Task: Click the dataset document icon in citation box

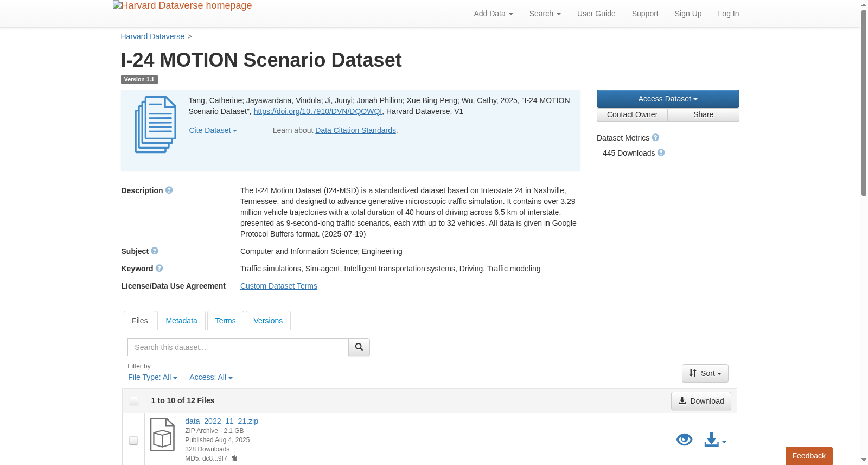Action: point(156,125)
